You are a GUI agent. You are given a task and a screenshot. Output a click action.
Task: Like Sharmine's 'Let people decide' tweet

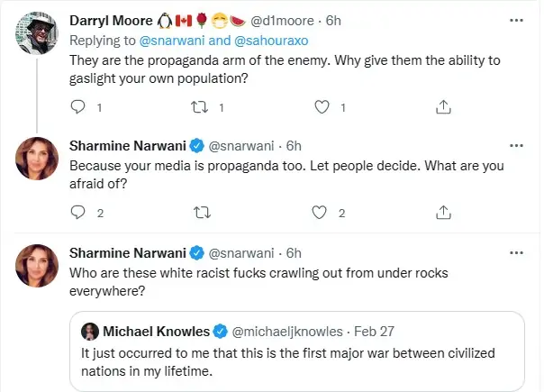[319, 213]
